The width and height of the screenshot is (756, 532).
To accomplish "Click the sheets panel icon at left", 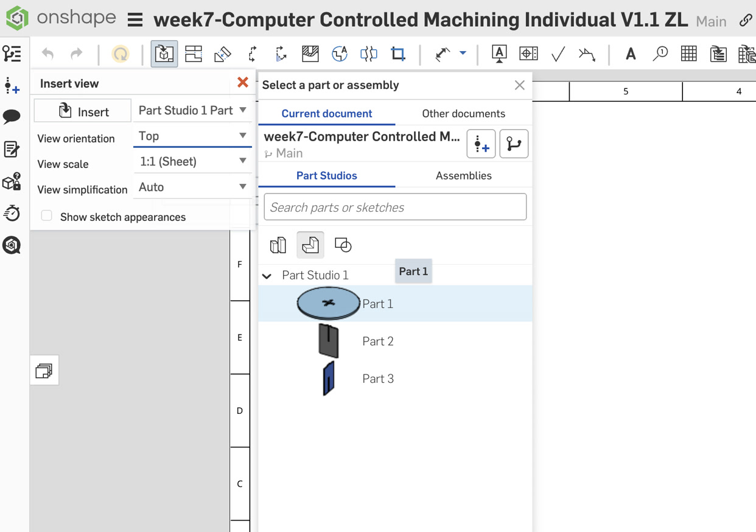I will 44,370.
